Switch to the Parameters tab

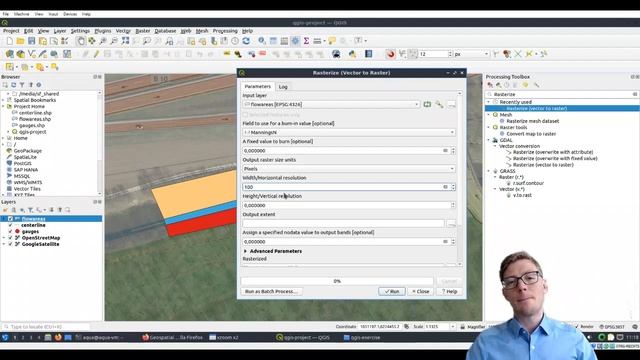pyautogui.click(x=258, y=87)
